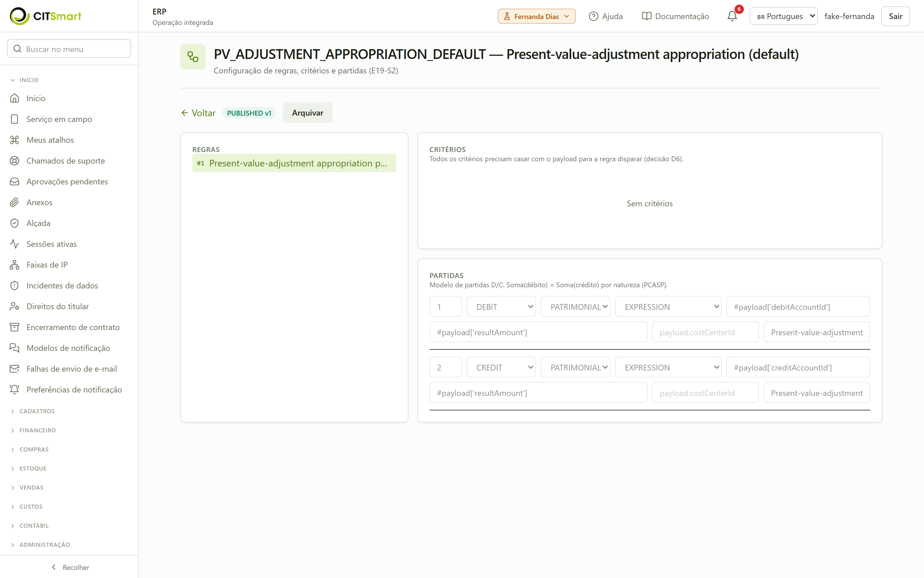The width and height of the screenshot is (924, 578).
Task: Expand the ADMINISTRAÇÃO menu section
Action: click(45, 545)
